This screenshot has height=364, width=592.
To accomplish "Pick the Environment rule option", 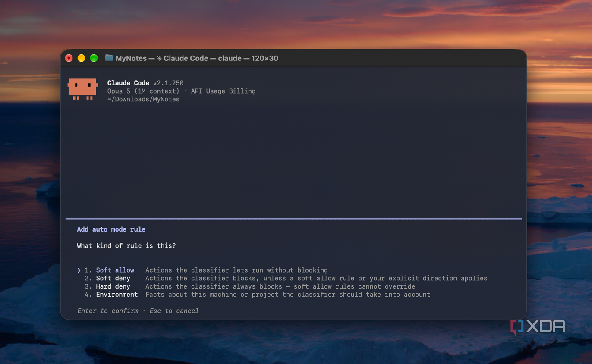I will (x=117, y=295).
